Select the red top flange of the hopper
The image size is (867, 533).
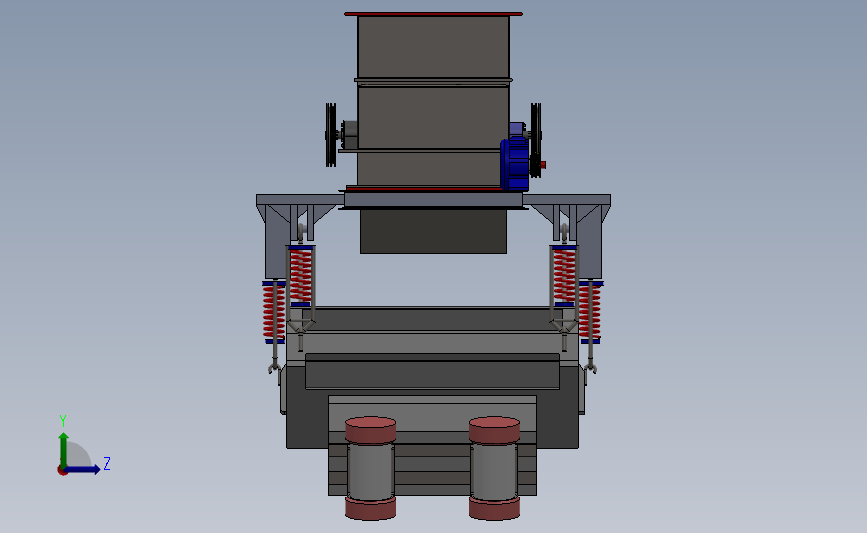coord(434,14)
